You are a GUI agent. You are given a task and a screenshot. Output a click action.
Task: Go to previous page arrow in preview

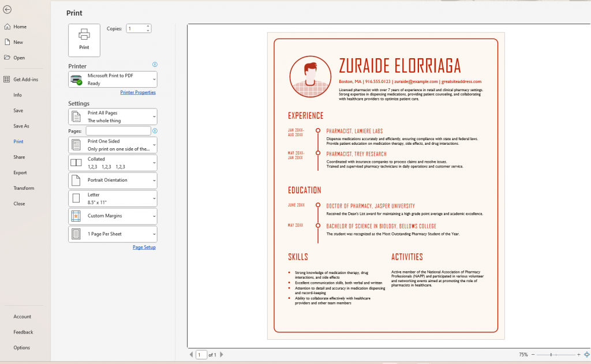click(x=191, y=355)
